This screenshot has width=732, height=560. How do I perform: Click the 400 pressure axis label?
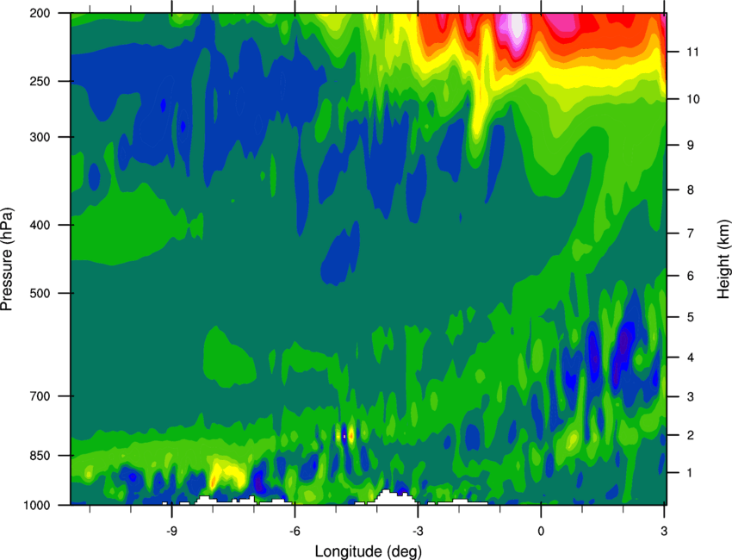click(40, 225)
